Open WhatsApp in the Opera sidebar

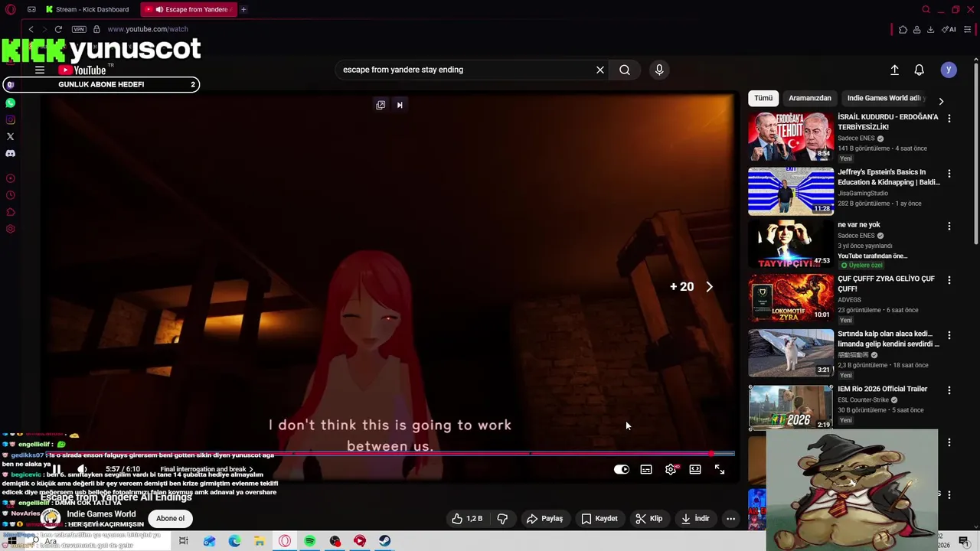click(x=10, y=103)
